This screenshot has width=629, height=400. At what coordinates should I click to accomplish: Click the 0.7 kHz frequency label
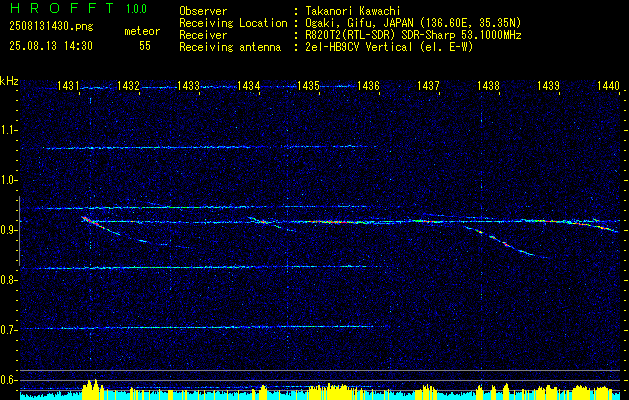point(7,330)
